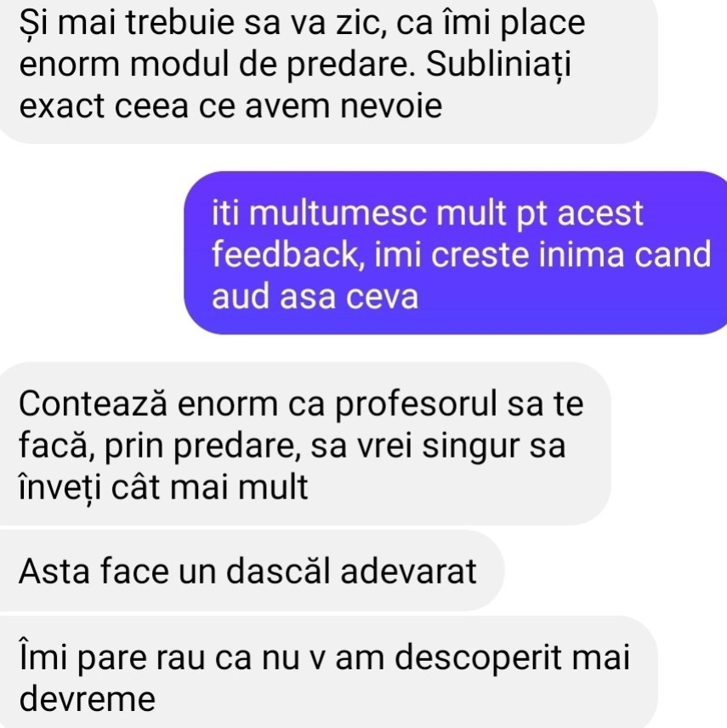727x728 pixels.
Task: Click the line "aud asa ceva"
Action: point(315,296)
